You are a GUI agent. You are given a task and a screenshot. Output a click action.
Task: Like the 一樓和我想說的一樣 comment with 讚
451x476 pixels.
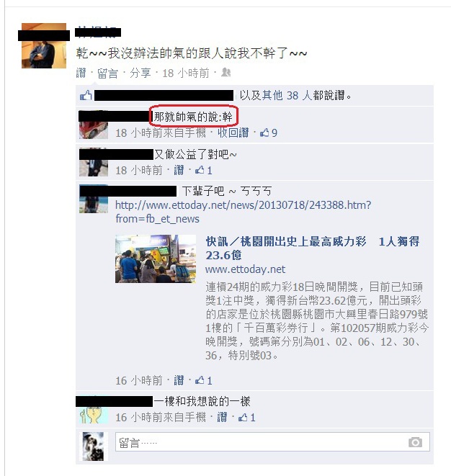[x=222, y=418]
